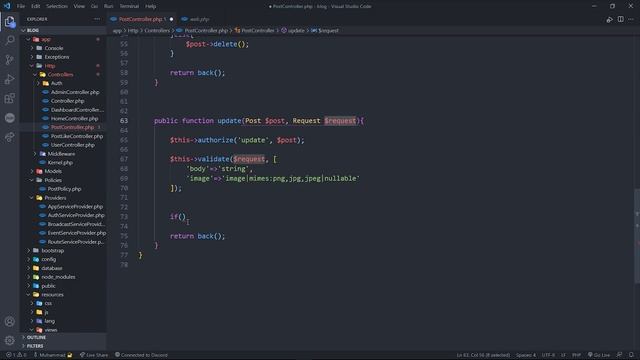Open UserController.php file
The image size is (640, 360).
click(x=63, y=145)
